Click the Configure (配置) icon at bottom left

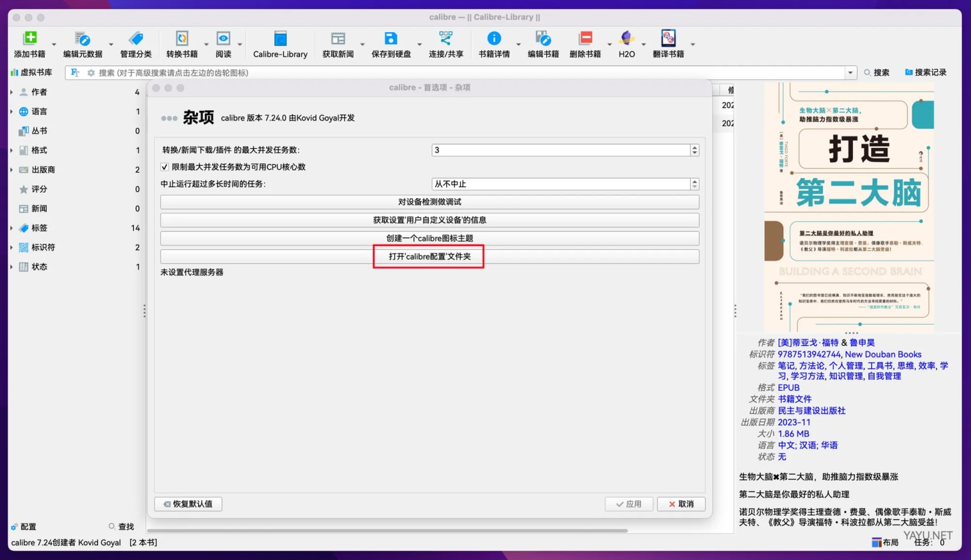(x=15, y=527)
